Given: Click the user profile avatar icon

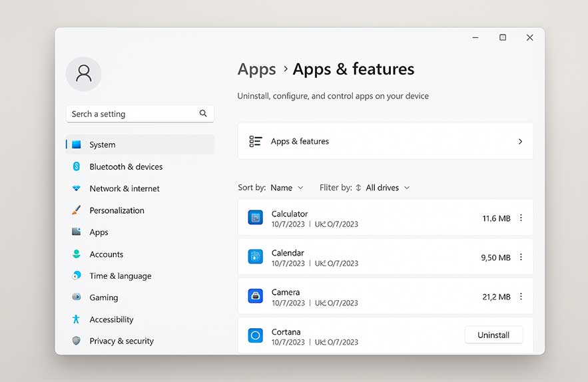Looking at the screenshot, I should click(84, 73).
